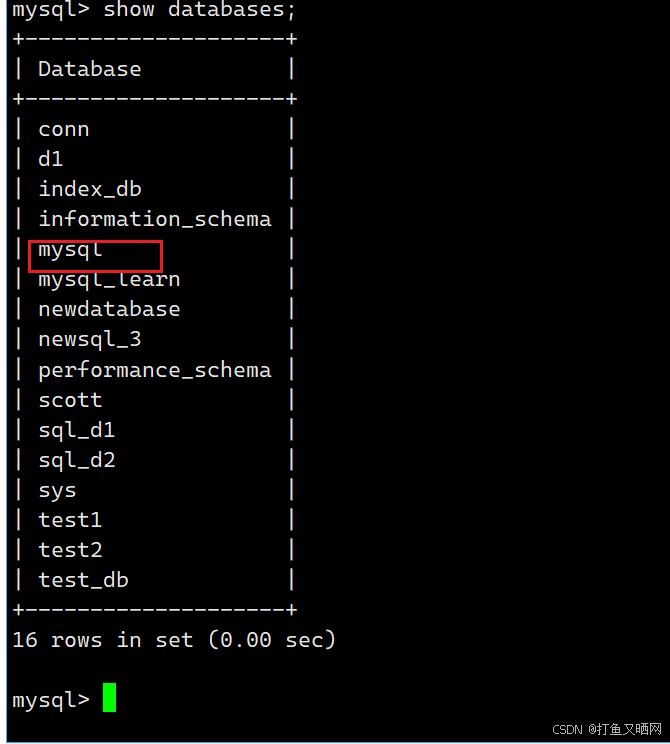The width and height of the screenshot is (670, 744).
Task: Click the newdatabase entry
Action: point(109,309)
